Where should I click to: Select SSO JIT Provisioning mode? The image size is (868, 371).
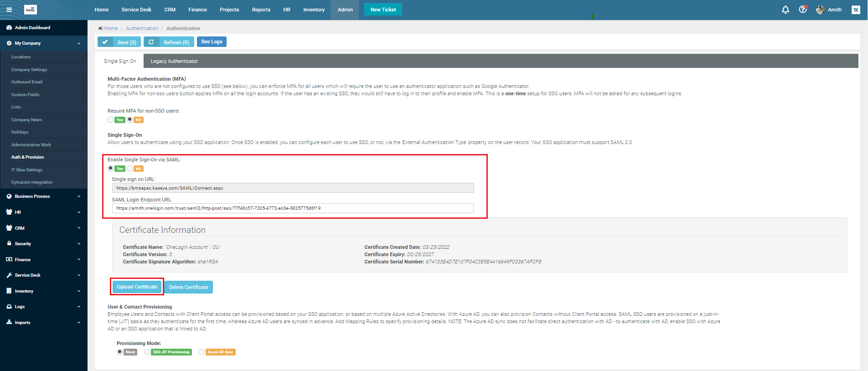click(x=147, y=352)
